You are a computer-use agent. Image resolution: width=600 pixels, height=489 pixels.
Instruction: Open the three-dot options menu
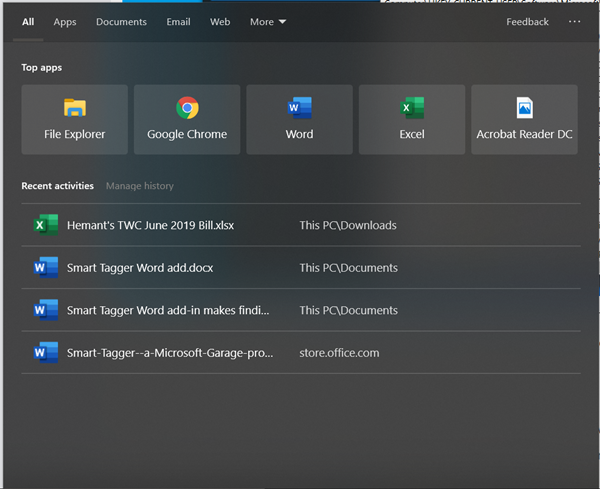tap(574, 22)
